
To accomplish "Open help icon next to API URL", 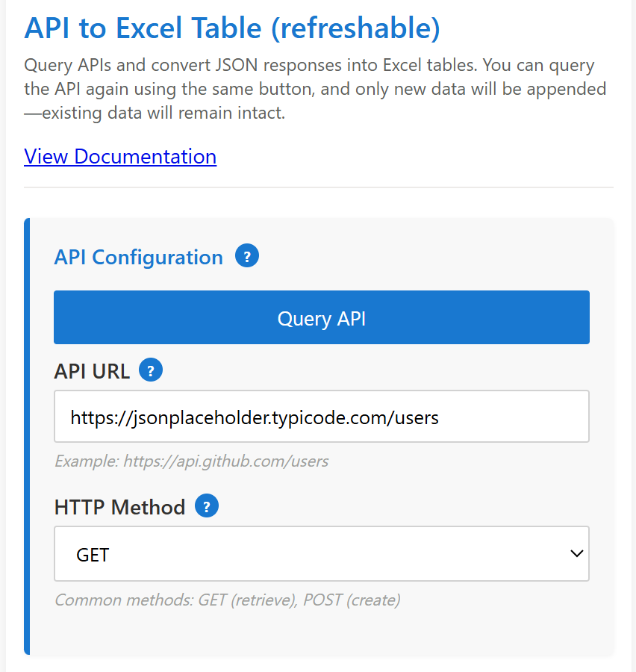I will pos(151,370).
